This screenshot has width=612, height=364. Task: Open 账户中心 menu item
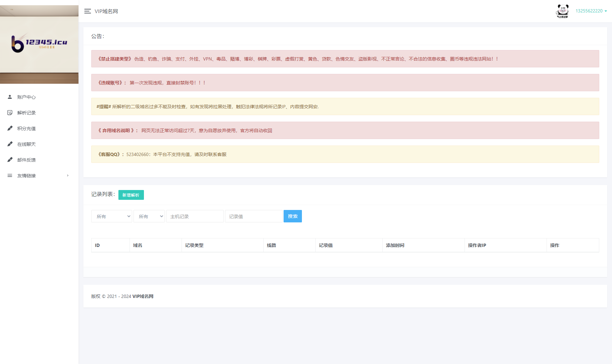[39, 97]
